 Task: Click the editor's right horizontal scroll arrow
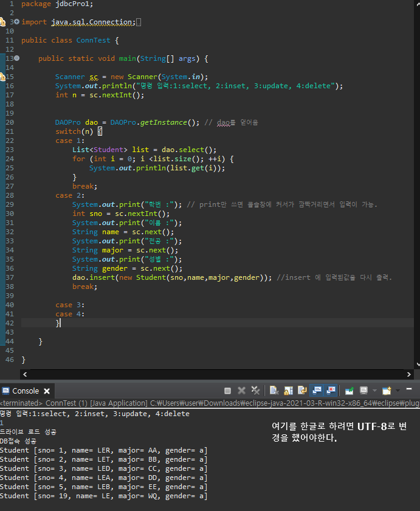[409, 375]
